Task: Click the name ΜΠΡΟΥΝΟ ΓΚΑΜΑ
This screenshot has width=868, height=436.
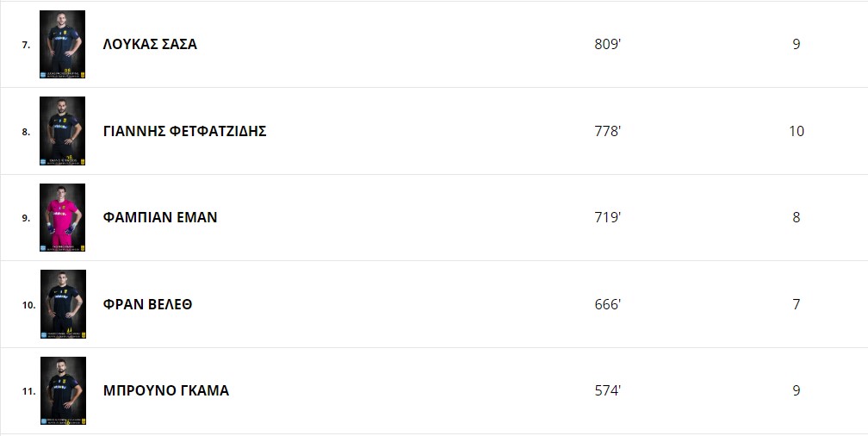Action: click(166, 391)
